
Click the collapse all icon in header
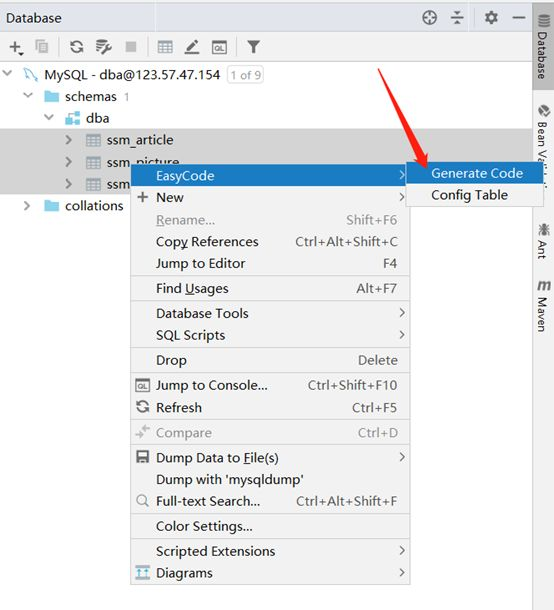tap(457, 18)
